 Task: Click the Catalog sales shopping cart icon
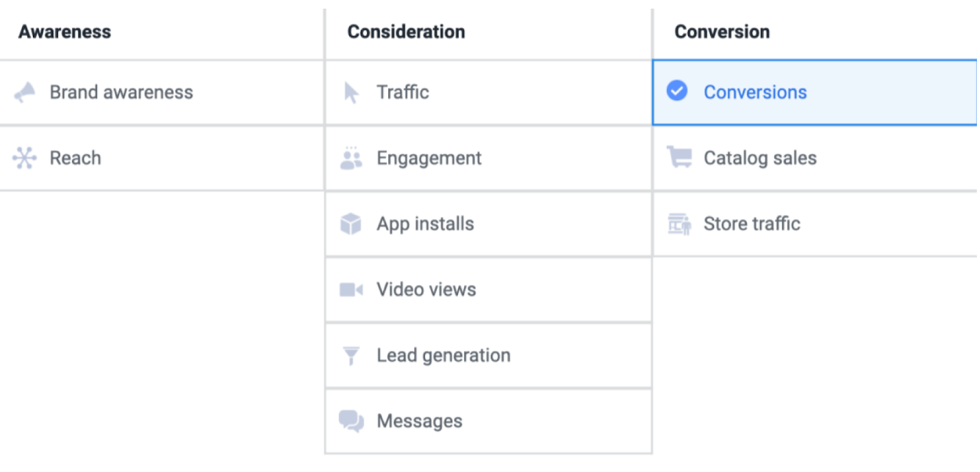pyautogui.click(x=679, y=158)
